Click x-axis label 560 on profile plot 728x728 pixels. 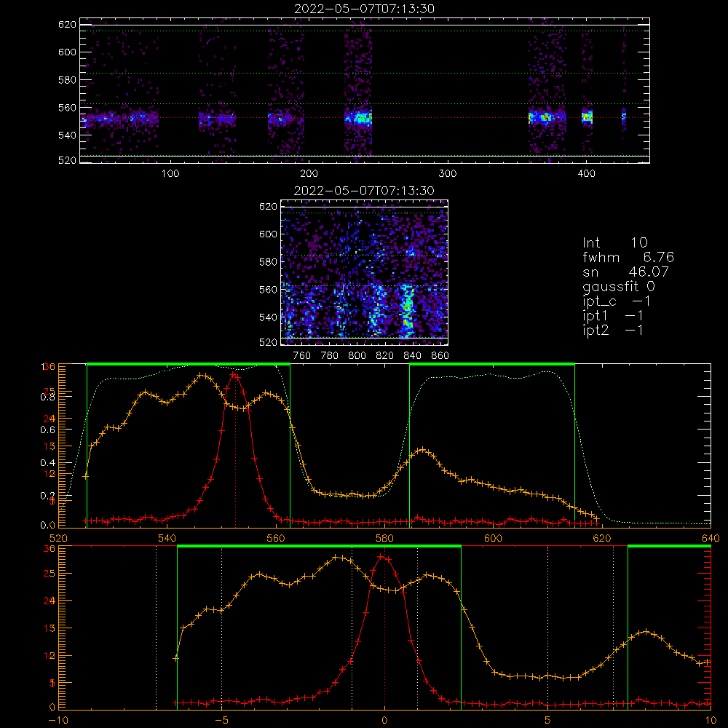pyautogui.click(x=276, y=538)
